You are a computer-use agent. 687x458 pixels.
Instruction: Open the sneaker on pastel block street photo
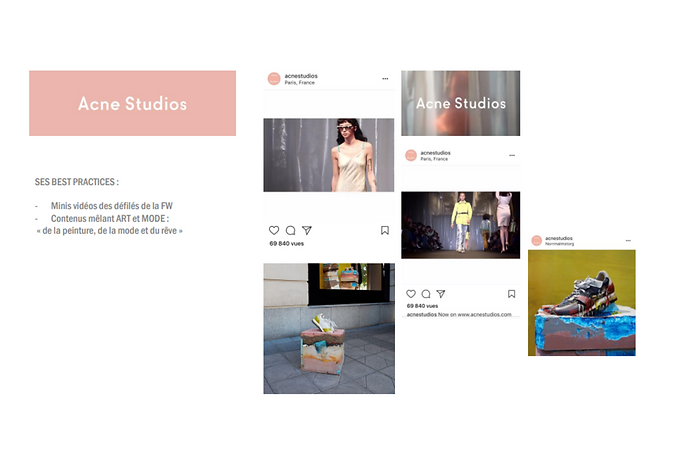329,328
